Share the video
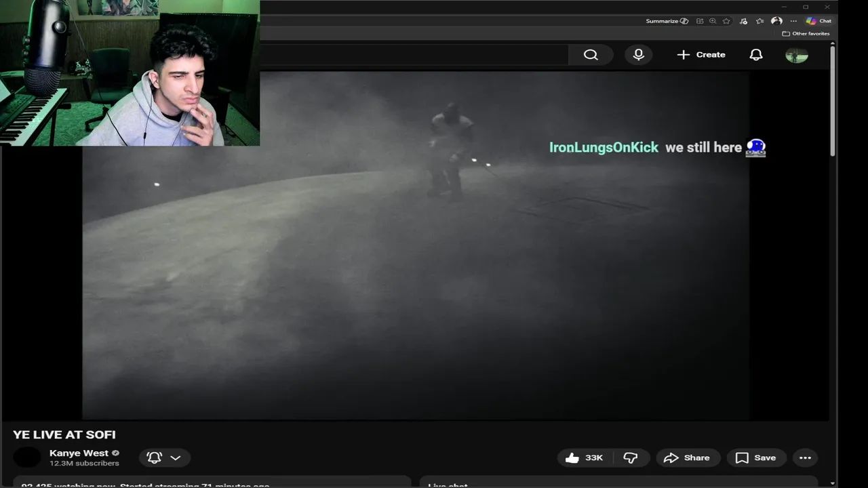Image resolution: width=868 pixels, height=488 pixels. [x=687, y=457]
